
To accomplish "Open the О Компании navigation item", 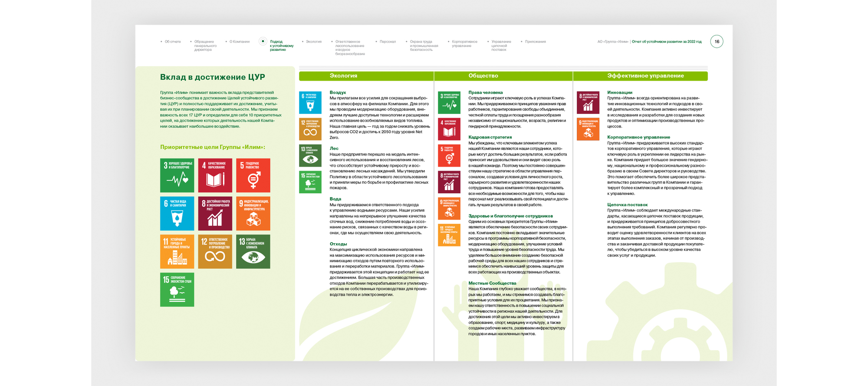I will (240, 42).
